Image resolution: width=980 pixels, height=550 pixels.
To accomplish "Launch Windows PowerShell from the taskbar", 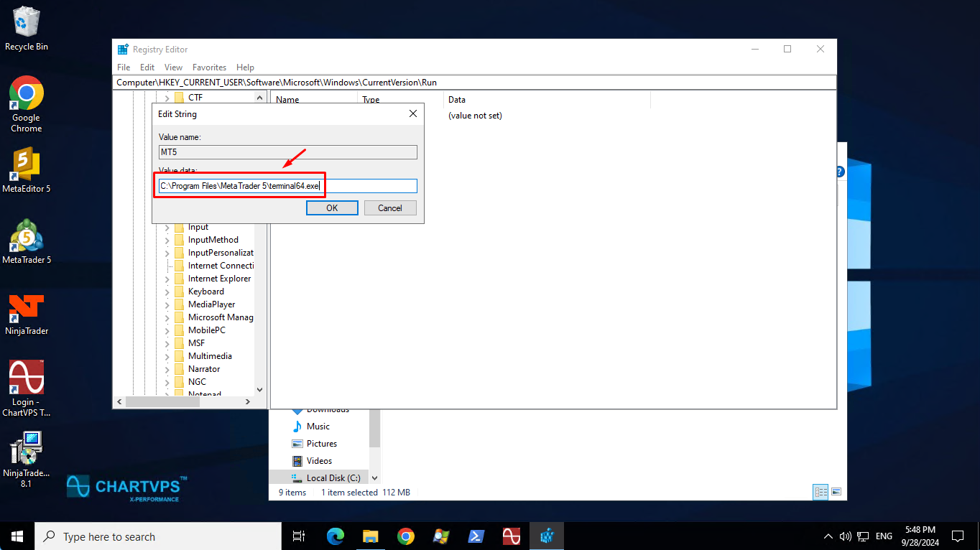I will coord(476,536).
